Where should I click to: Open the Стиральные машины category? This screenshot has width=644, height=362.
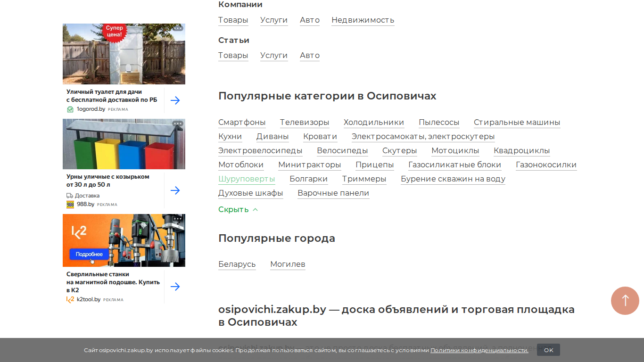click(517, 122)
